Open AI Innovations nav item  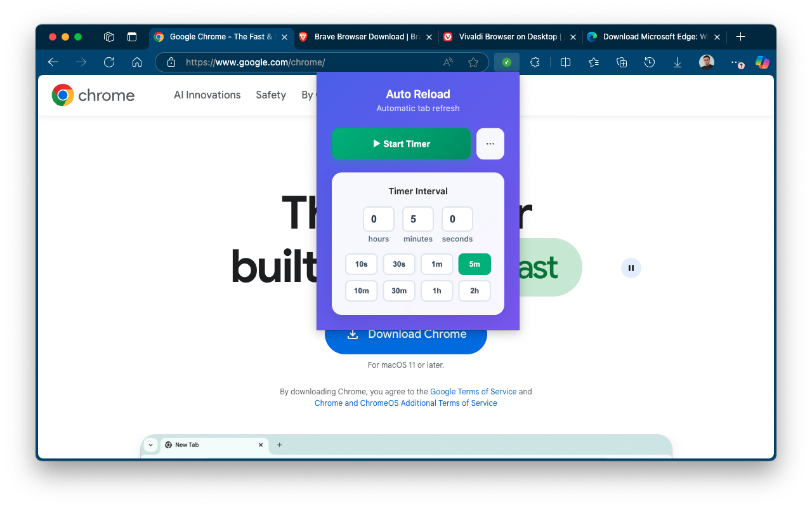(x=207, y=95)
